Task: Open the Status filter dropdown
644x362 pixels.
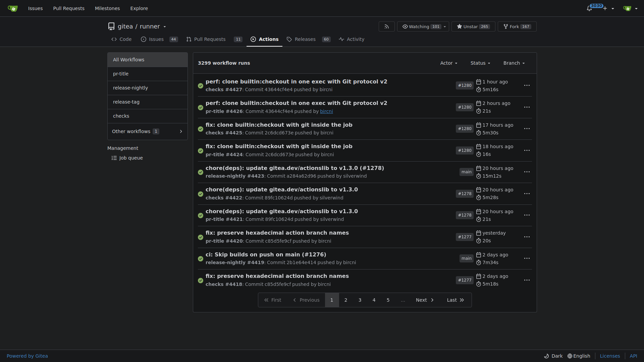Action: coord(480,63)
